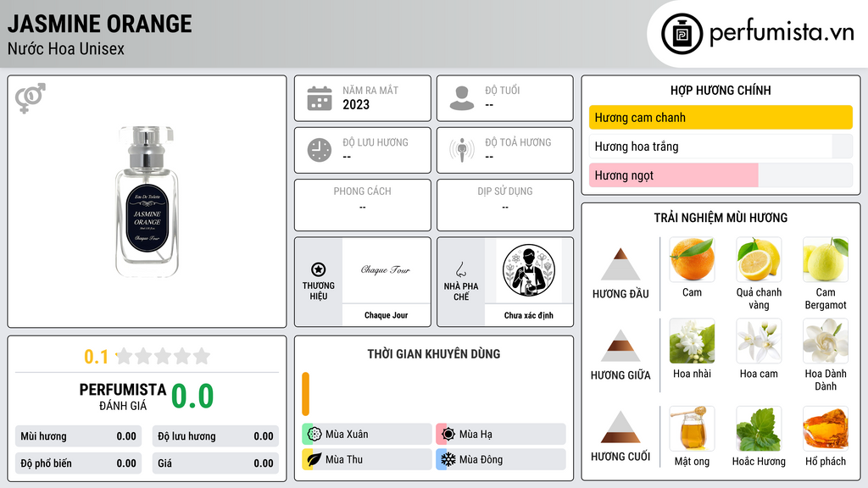Select the Hổ phách amber note image
Screen dimensions: 868x488
pyautogui.click(x=826, y=429)
